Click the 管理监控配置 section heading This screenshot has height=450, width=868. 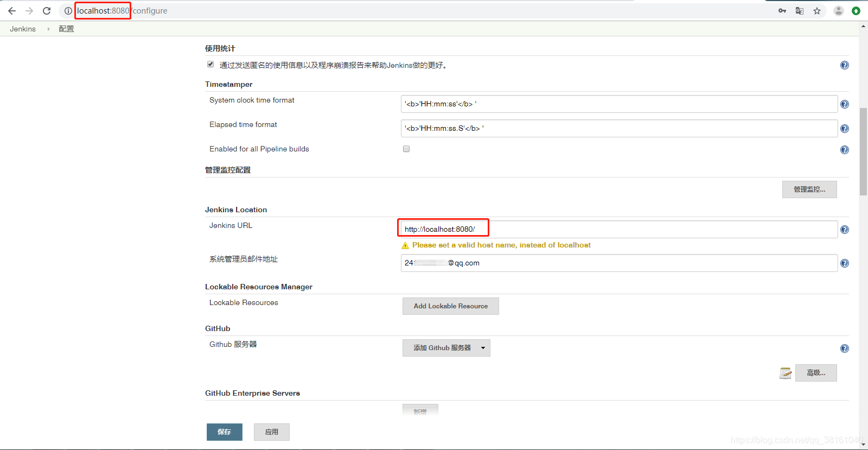(x=228, y=170)
